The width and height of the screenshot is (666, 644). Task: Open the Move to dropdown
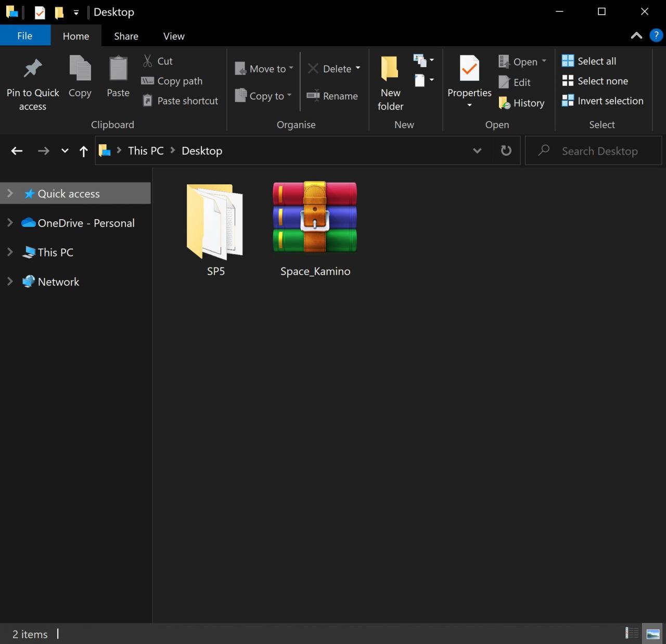tap(264, 69)
